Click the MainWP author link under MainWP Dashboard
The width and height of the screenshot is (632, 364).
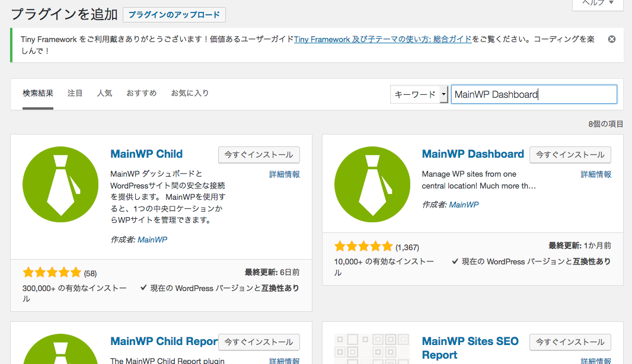[x=464, y=205]
